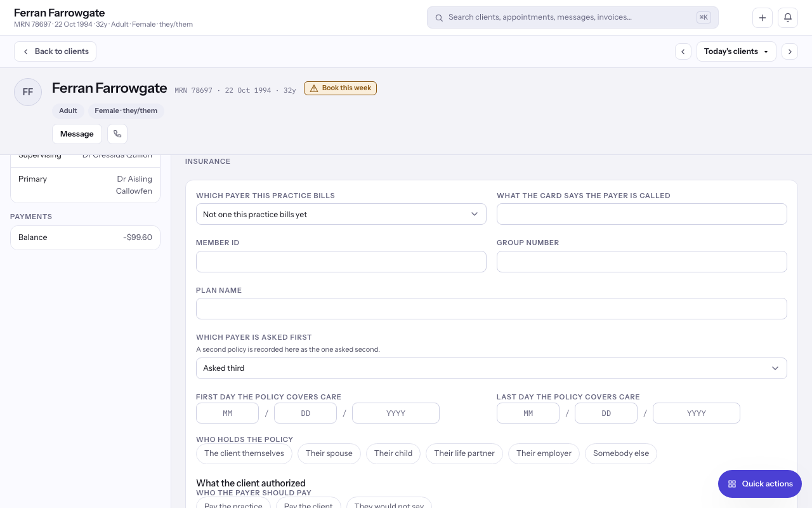Select 'Their child' policy holder
Viewport: 812px width, 508px height.
click(393, 453)
